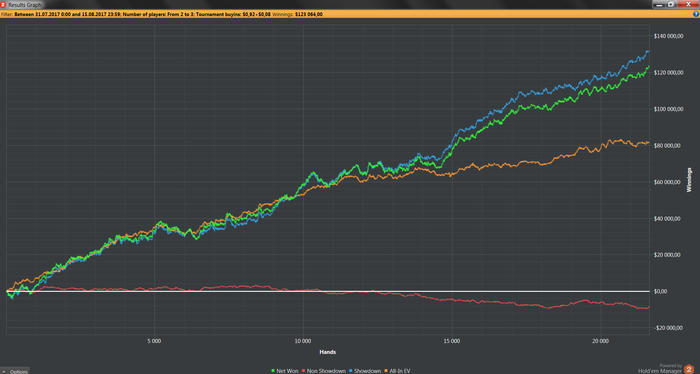
Task: Click the $60 000,00 axis value
Action: 667,182
